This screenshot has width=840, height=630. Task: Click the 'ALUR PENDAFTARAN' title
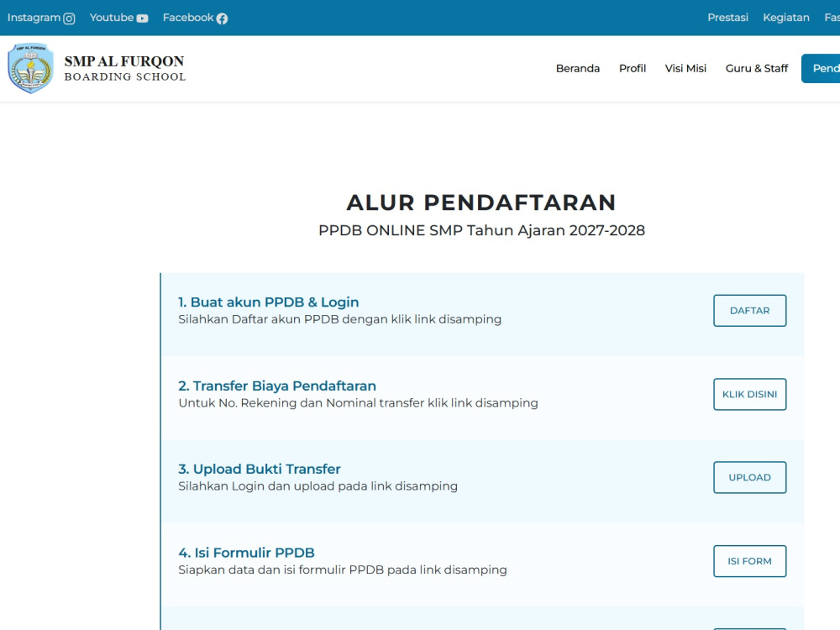tap(481, 202)
